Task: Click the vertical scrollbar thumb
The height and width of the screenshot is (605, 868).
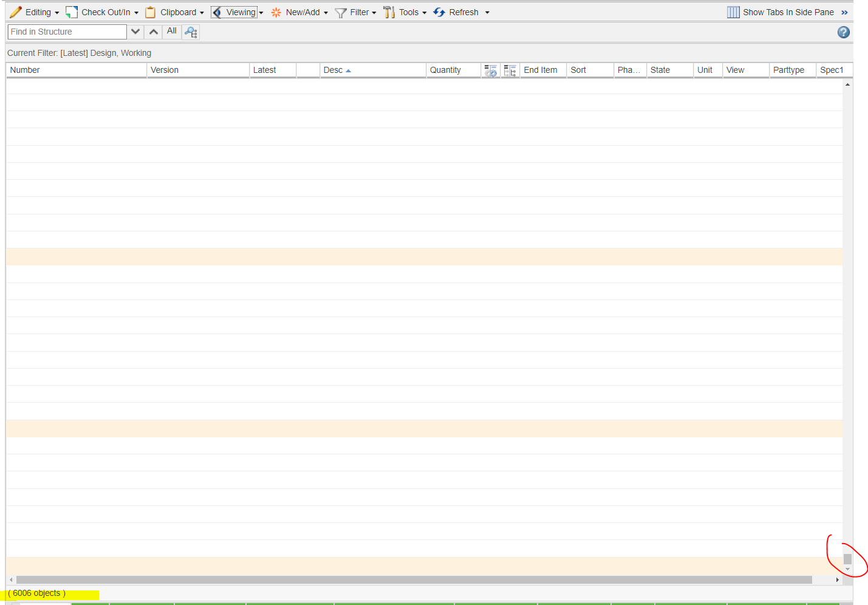Action: click(847, 558)
